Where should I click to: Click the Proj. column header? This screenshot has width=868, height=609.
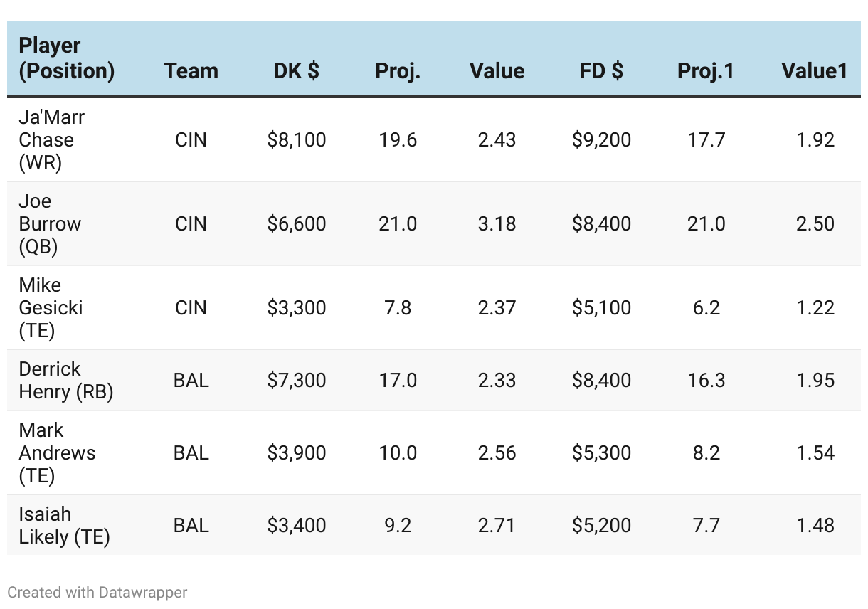tap(398, 71)
